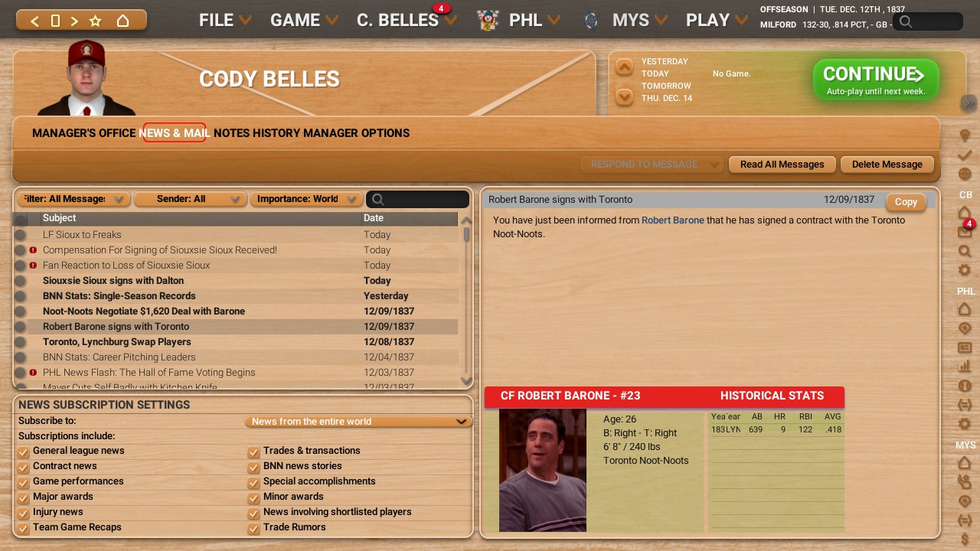Click the red alert icon beside Fan Reaction message
This screenshot has height=551, width=980.
coord(33,266)
